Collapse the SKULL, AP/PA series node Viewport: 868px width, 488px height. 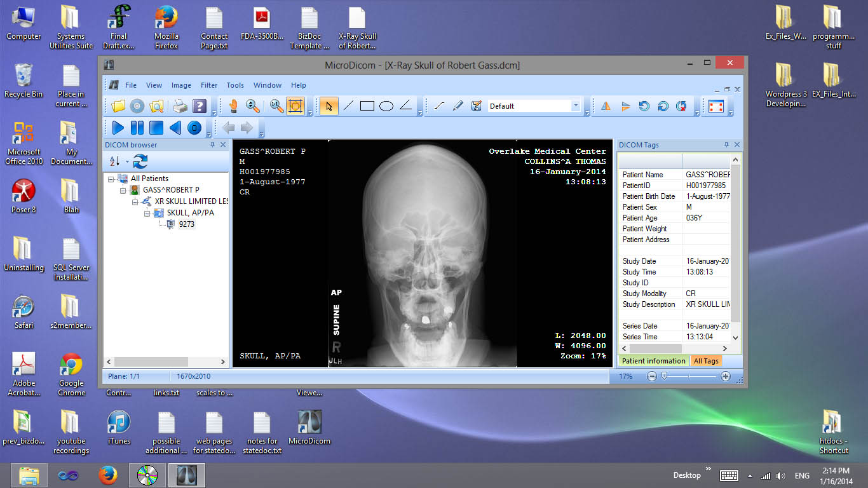tap(147, 213)
